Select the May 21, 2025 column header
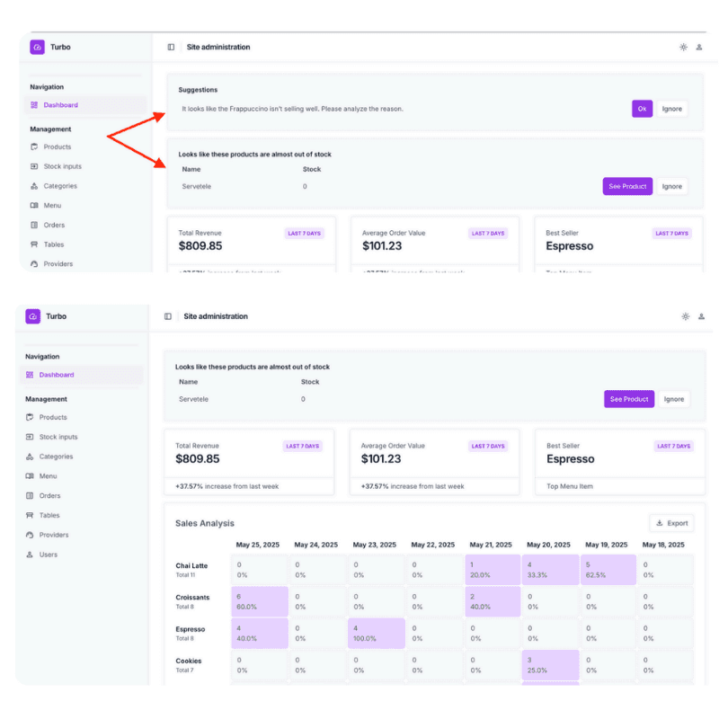This screenshot has height=728, width=728. pyautogui.click(x=491, y=545)
